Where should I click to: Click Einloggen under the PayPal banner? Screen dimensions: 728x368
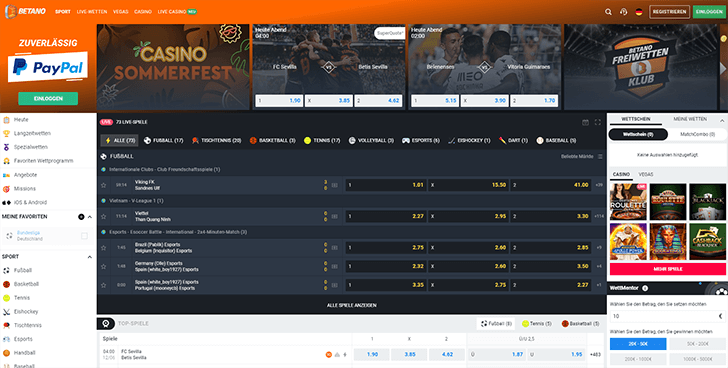click(48, 98)
